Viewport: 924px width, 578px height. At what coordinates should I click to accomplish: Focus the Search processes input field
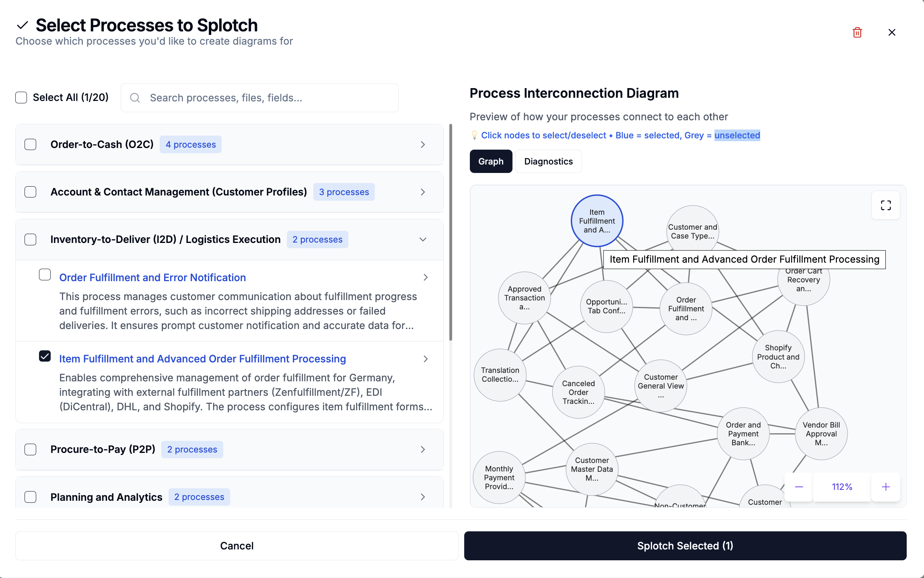click(x=265, y=98)
